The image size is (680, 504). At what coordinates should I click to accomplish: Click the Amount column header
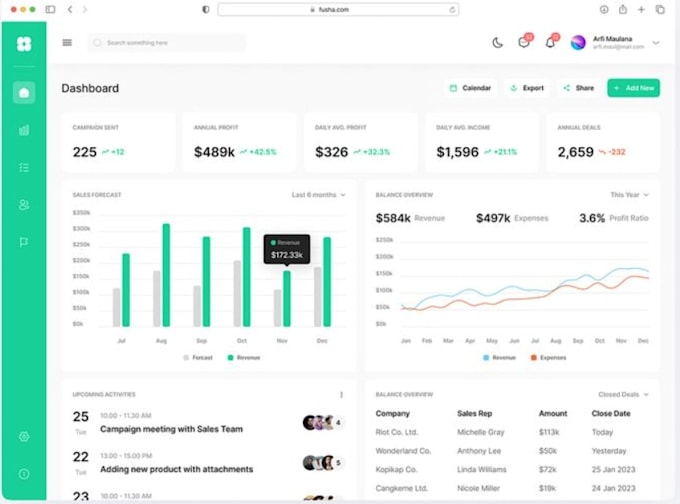coord(553,413)
